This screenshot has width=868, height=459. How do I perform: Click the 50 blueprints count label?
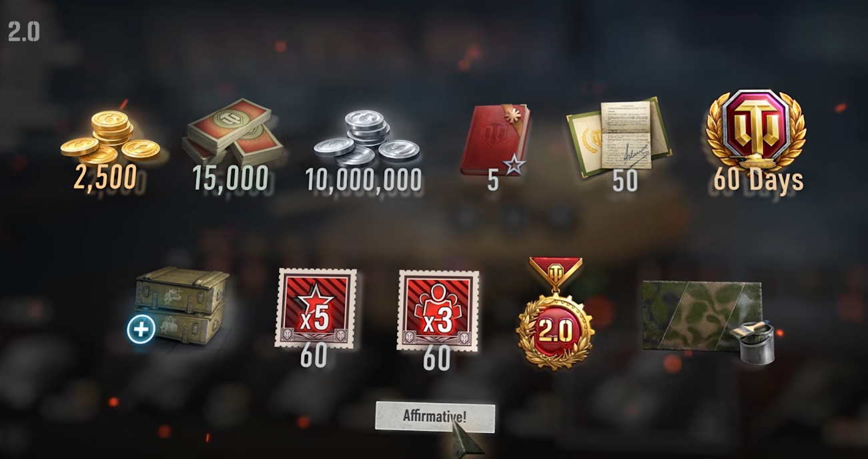pos(625,181)
